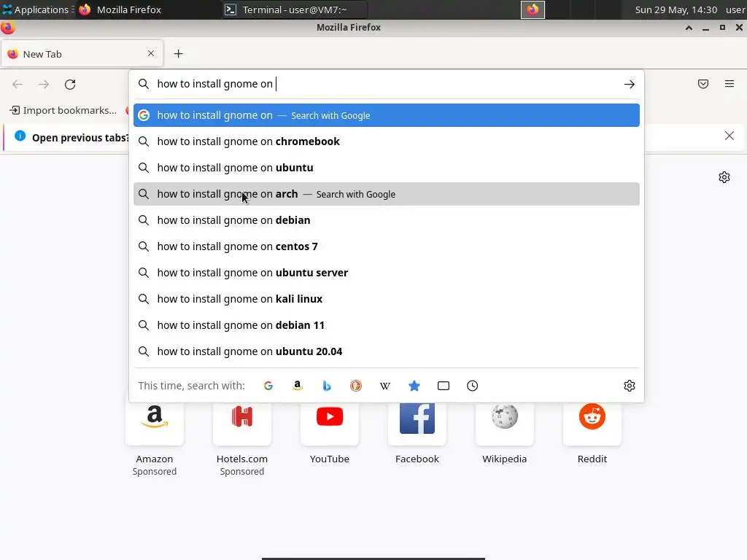
Task: Choose suggestion 'how to install gnome on debian'
Action: [x=387, y=220]
